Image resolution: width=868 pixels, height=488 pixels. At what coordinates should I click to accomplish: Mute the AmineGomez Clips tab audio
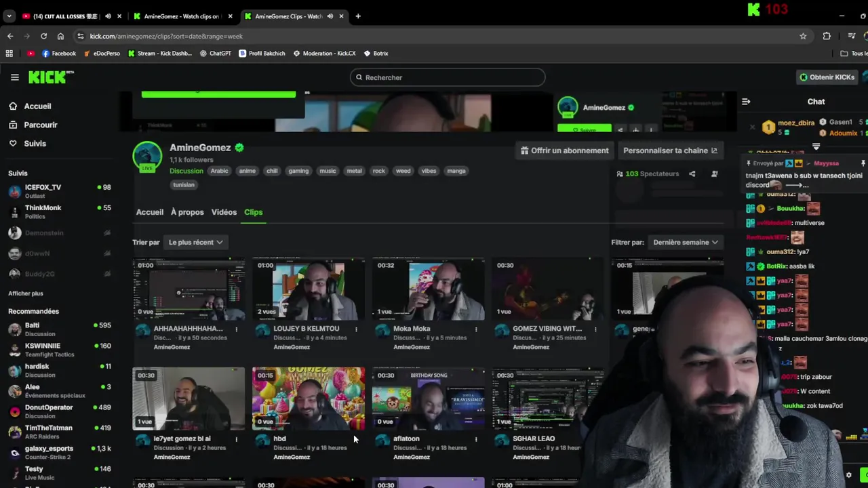(x=330, y=16)
